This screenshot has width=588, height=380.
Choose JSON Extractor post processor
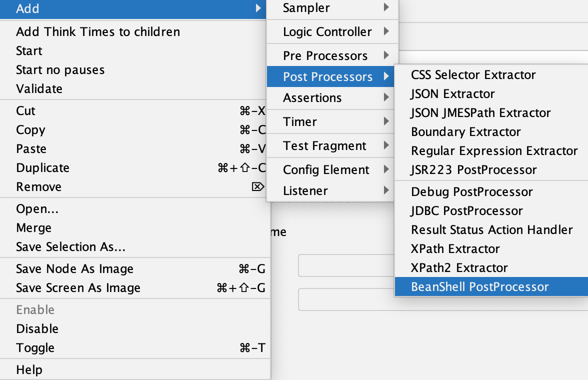click(x=452, y=94)
